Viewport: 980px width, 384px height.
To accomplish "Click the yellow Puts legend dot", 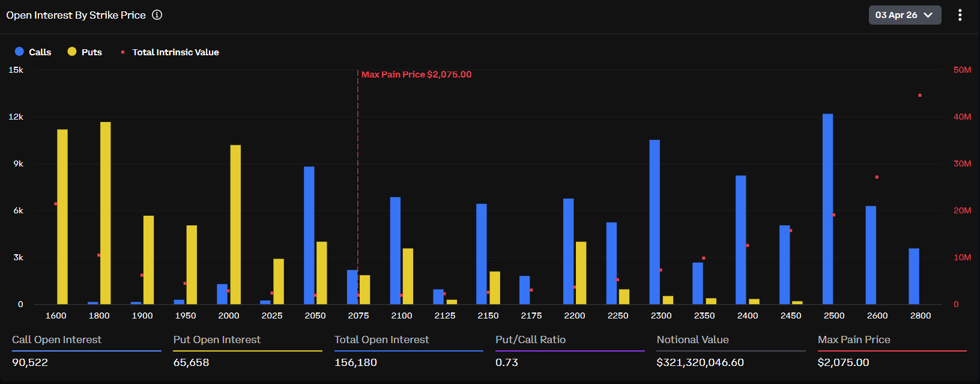I will [72, 52].
